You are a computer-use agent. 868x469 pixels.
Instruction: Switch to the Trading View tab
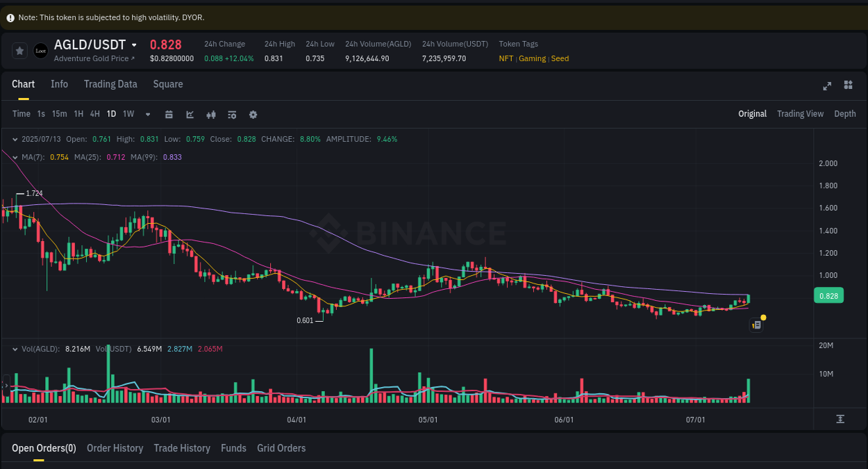point(800,113)
